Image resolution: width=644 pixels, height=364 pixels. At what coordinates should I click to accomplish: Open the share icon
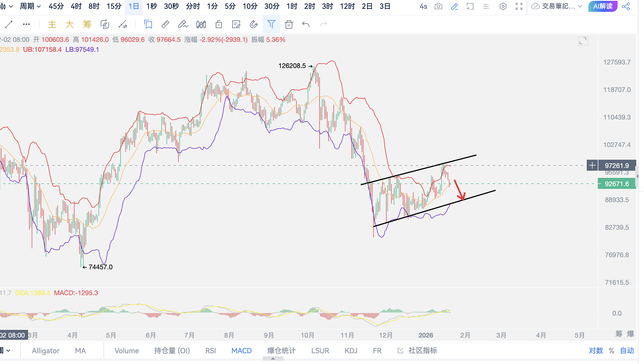click(626, 6)
